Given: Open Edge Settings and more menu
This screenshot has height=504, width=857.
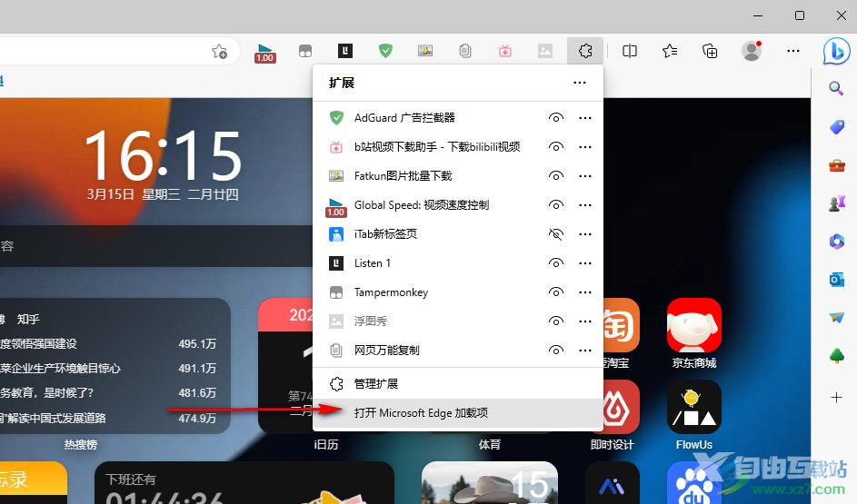Looking at the screenshot, I should [793, 51].
